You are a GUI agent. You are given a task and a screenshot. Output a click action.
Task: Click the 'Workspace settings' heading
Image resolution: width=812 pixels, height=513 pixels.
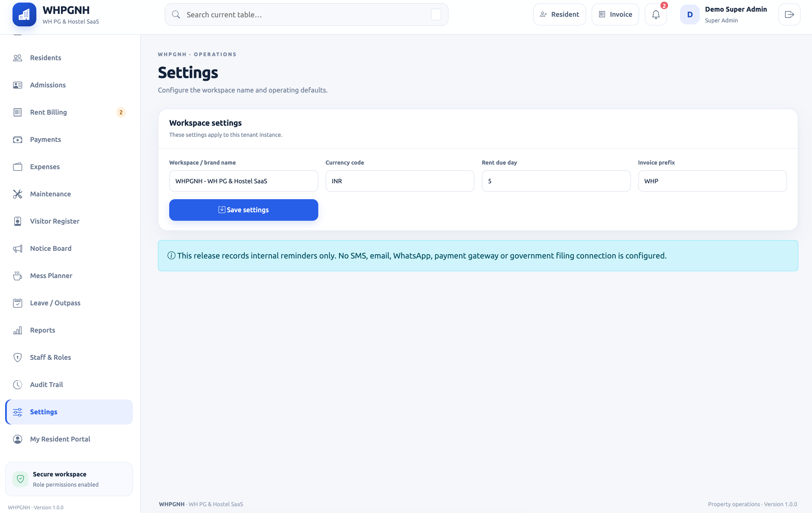tap(205, 123)
